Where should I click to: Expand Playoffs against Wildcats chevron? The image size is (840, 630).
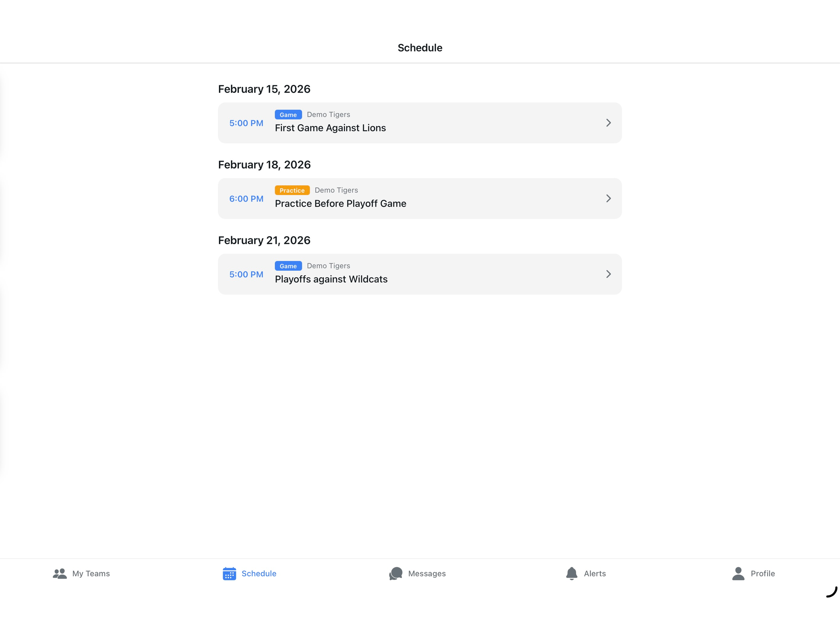[608, 274]
